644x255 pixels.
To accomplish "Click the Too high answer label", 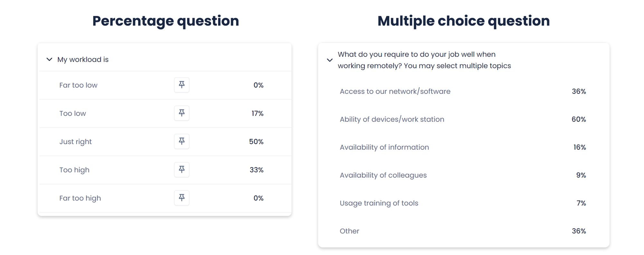I will point(74,170).
